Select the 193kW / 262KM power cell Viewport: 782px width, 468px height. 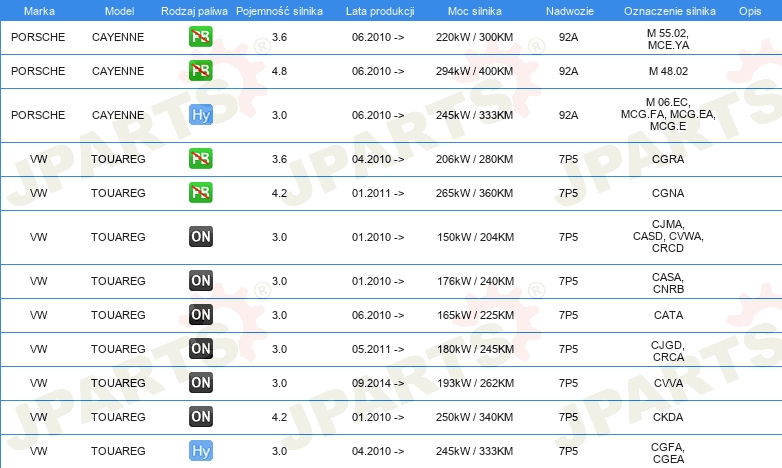pos(475,383)
